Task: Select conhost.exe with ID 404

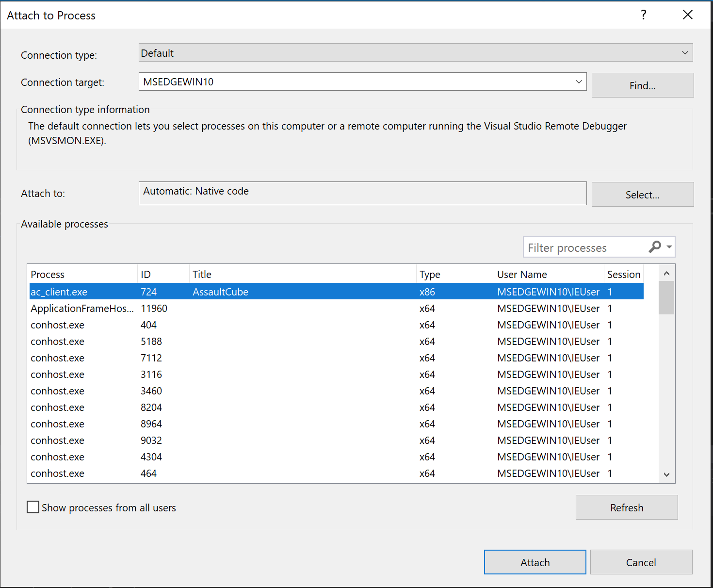Action: pyautogui.click(x=336, y=325)
